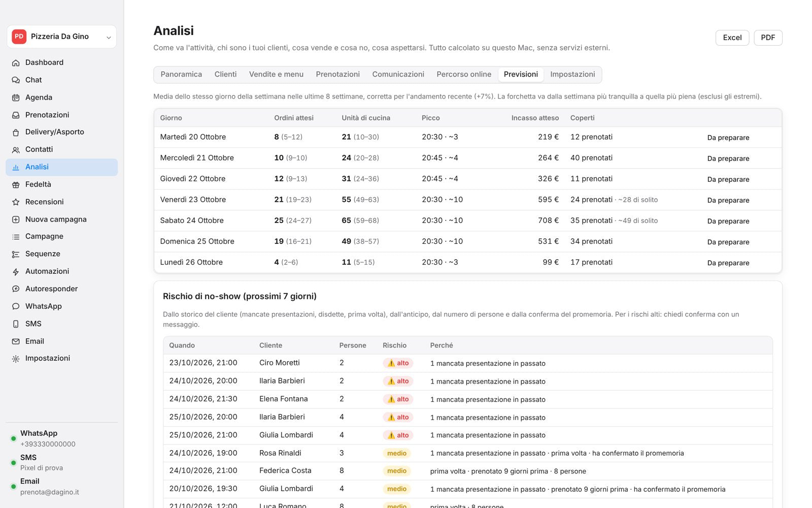Open the Clienti tab
This screenshot has width=812, height=508.
225,74
